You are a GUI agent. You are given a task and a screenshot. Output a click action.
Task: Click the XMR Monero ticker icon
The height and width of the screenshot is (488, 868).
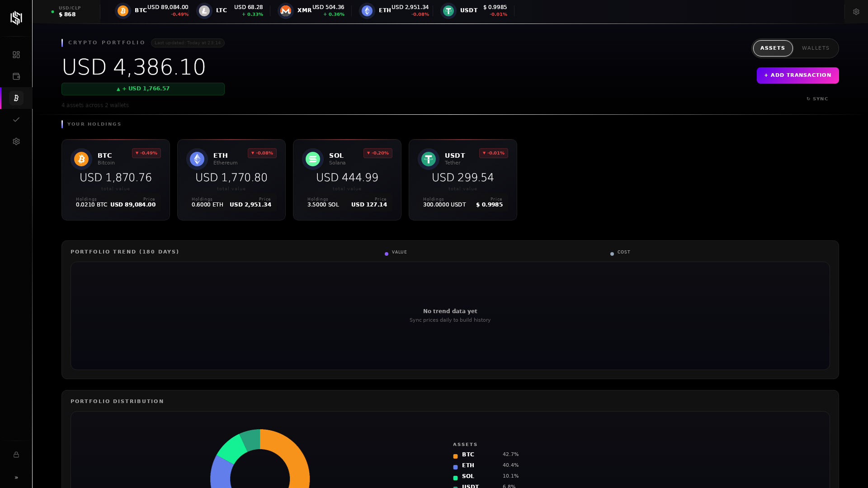click(286, 10)
